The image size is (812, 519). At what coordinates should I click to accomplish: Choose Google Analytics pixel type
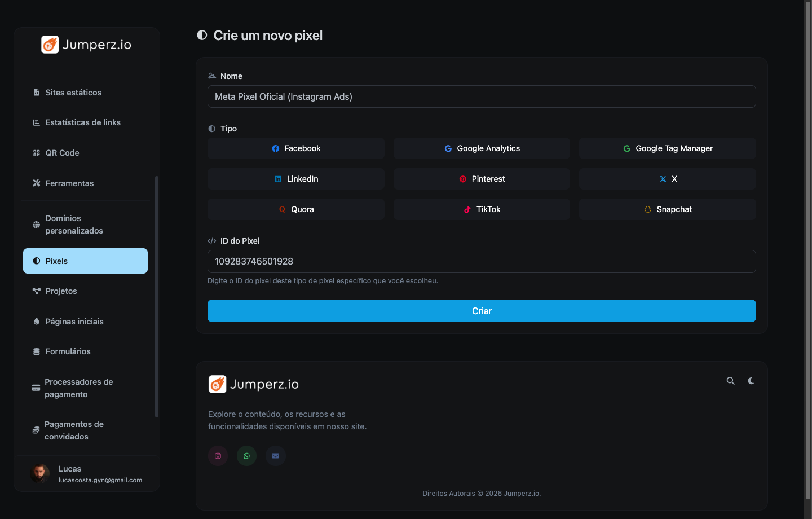coord(482,148)
